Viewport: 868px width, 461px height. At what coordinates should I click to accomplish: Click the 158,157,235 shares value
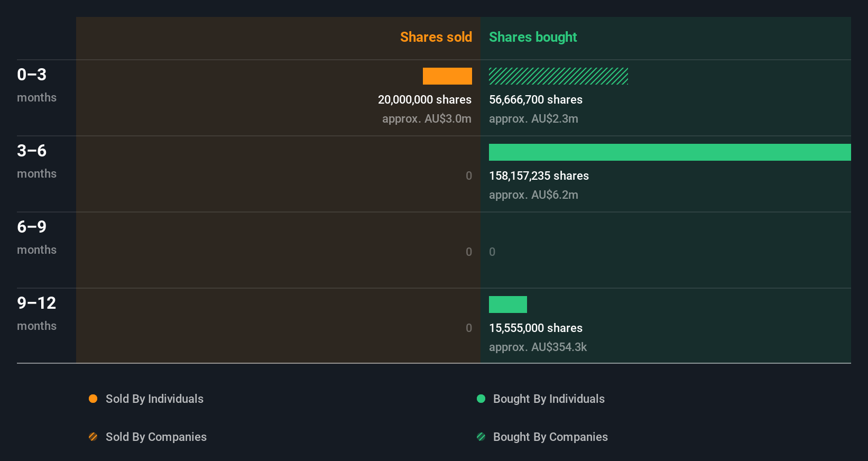click(539, 176)
